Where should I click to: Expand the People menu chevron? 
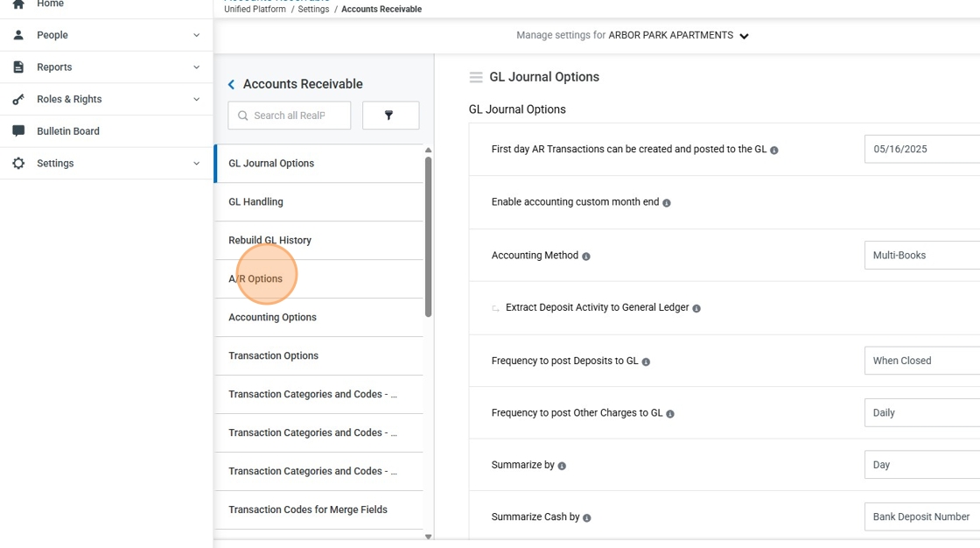click(196, 35)
